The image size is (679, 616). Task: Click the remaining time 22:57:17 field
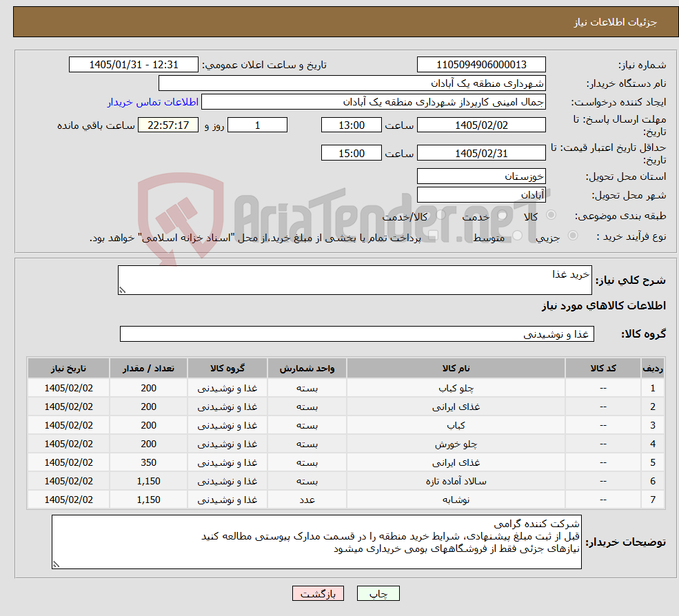168,125
